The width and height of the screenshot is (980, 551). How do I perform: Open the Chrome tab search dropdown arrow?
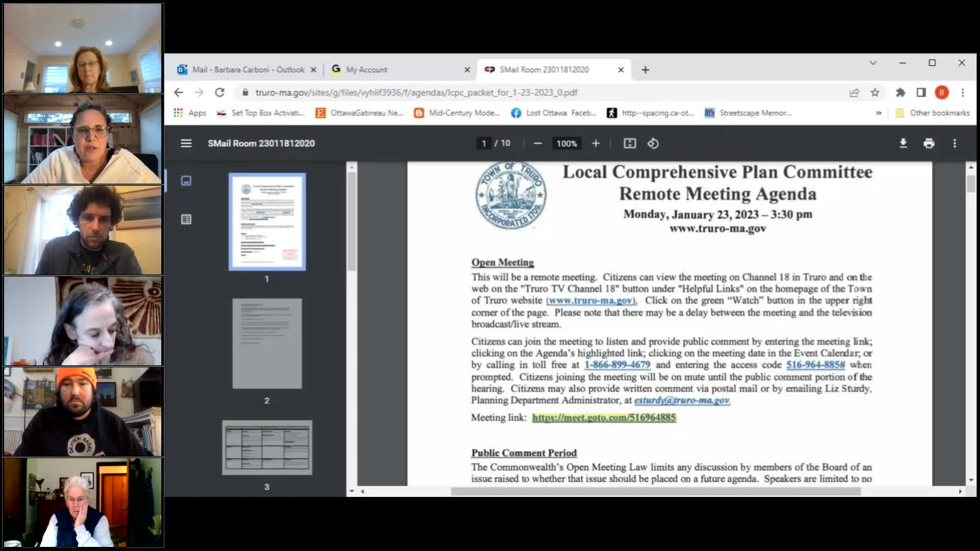pyautogui.click(x=873, y=63)
